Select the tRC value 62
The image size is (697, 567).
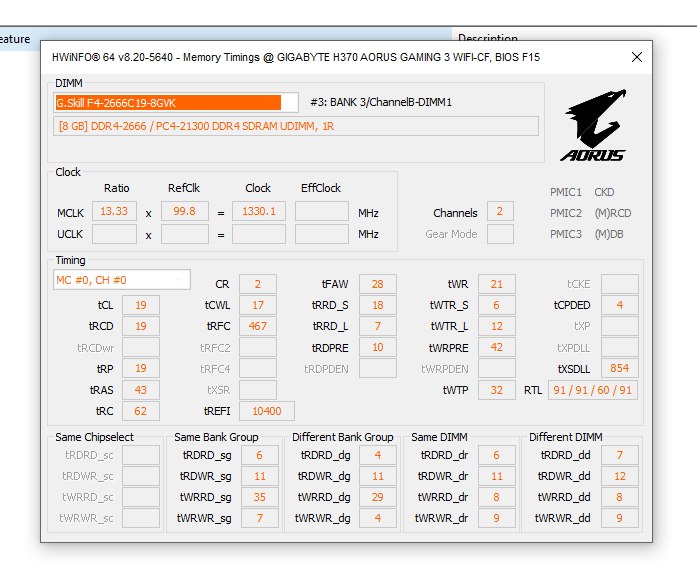141,411
